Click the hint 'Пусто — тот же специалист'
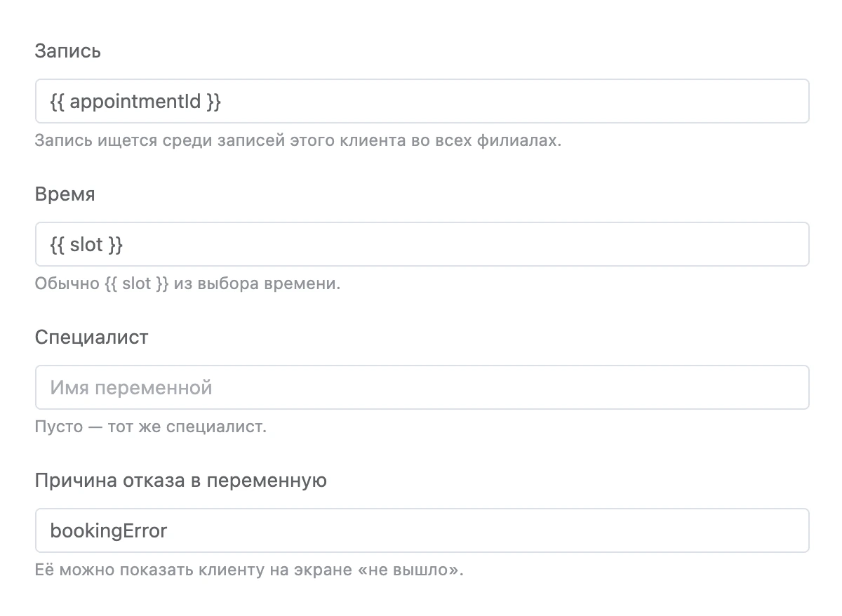The width and height of the screenshot is (842, 616). [151, 427]
